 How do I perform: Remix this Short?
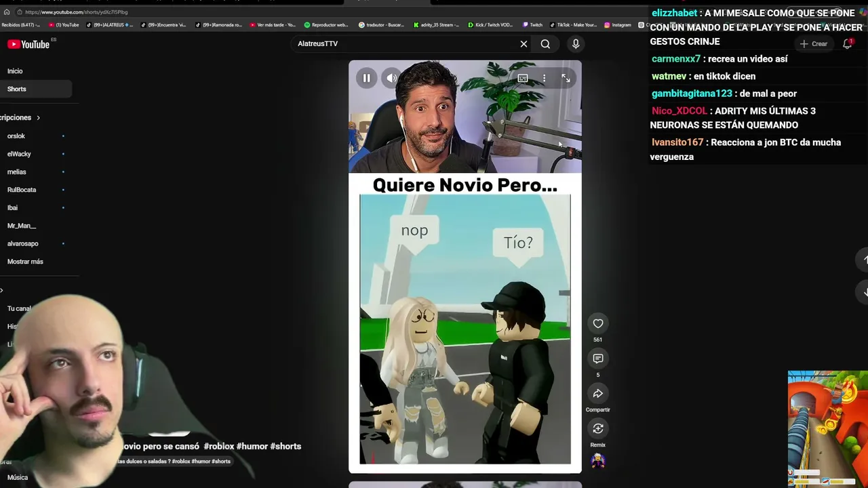[597, 429]
